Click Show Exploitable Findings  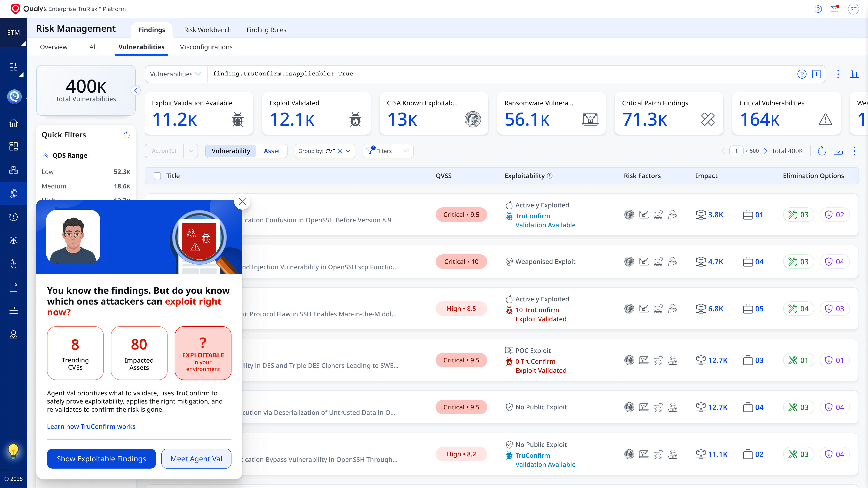[101, 458]
